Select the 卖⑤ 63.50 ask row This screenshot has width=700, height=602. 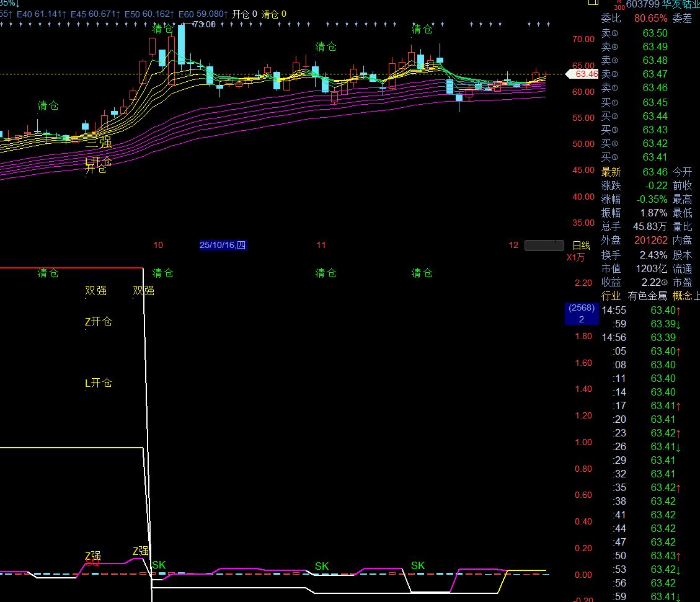pyautogui.click(x=634, y=33)
